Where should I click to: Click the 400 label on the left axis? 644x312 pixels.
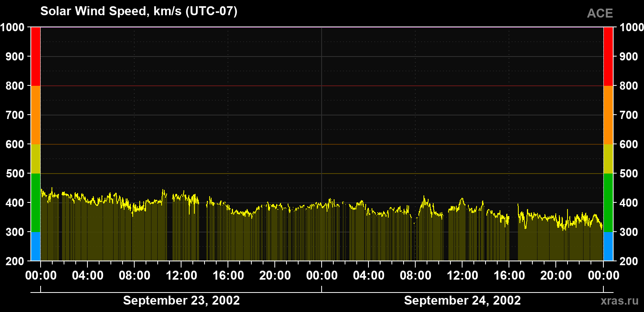tap(15, 203)
